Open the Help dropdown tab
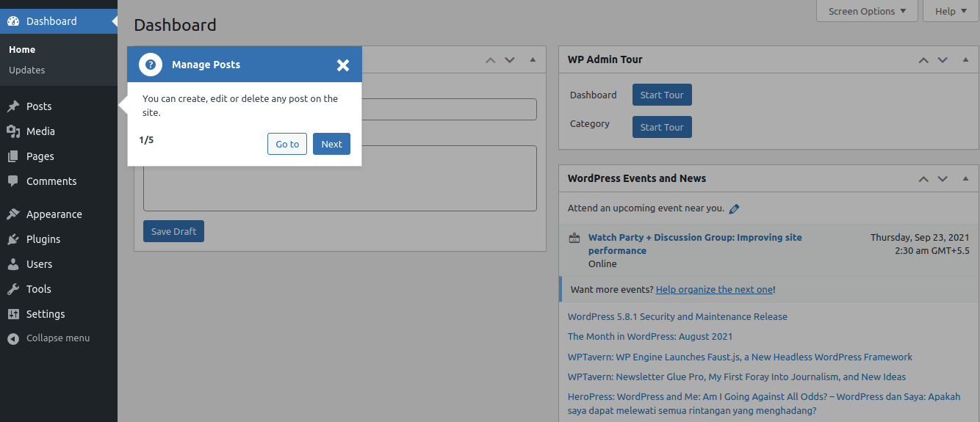 pyautogui.click(x=951, y=11)
